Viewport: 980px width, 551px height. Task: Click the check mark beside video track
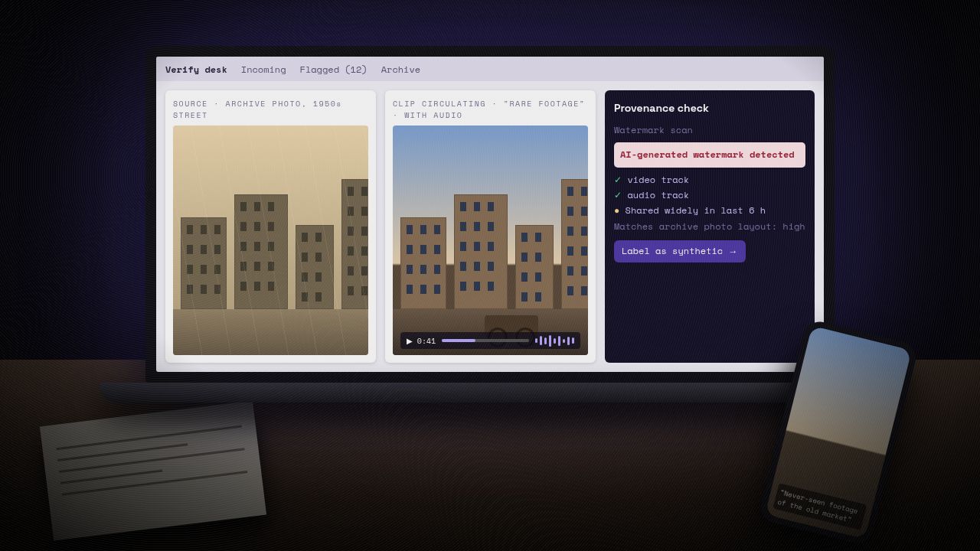[618, 180]
